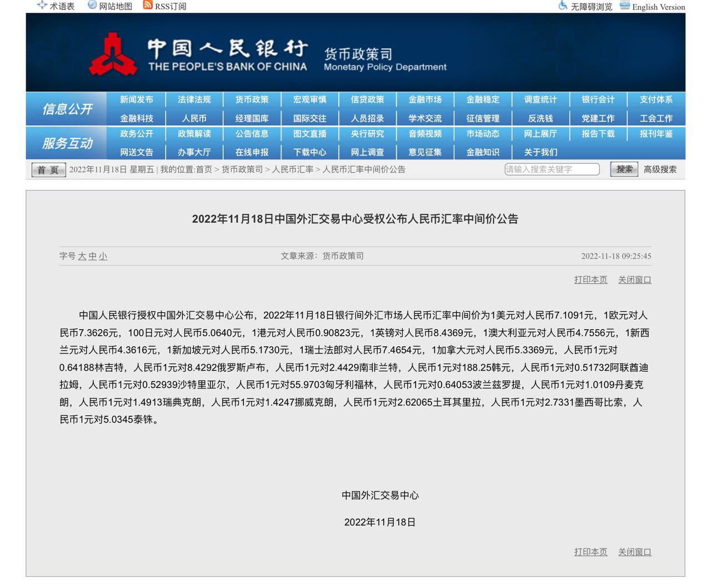This screenshot has width=711, height=588.
Task: Open 关于我们 in navigation
Action: tap(540, 152)
